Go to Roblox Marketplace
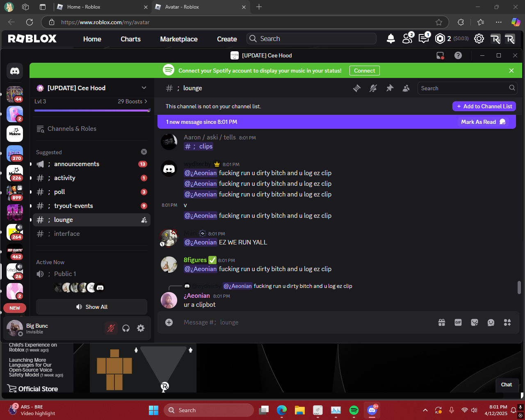This screenshot has height=420, width=525. click(x=179, y=39)
